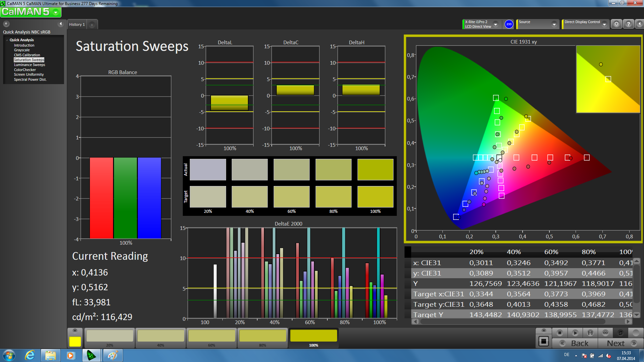Switch to the History 1 tab

pos(77,24)
